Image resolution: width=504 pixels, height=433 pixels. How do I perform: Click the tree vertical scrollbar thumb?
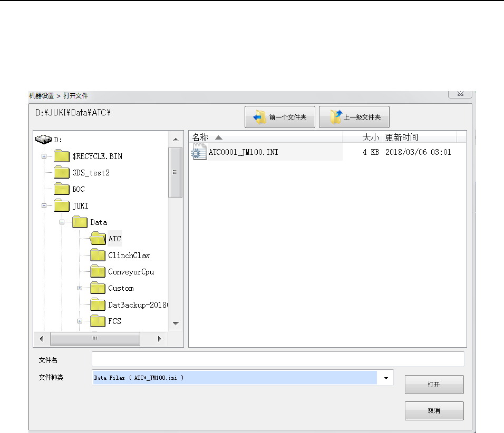(x=176, y=172)
